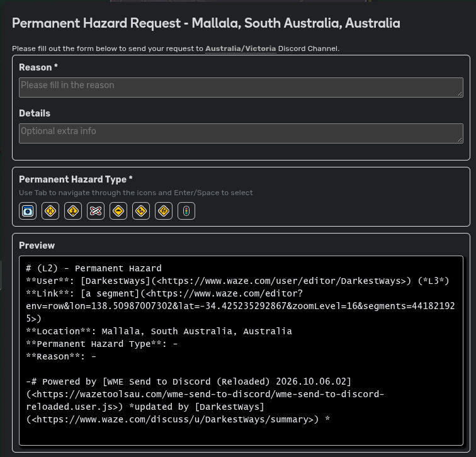Click the '# (L2) - Permanent Hazard' preview line
476x457 pixels.
94,268
